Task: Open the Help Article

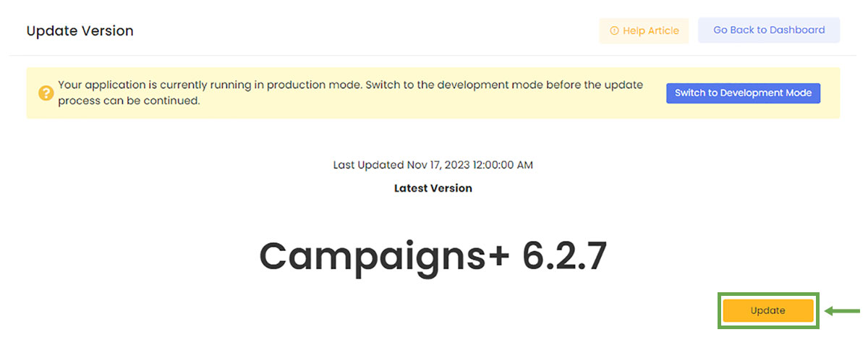Action: [644, 31]
